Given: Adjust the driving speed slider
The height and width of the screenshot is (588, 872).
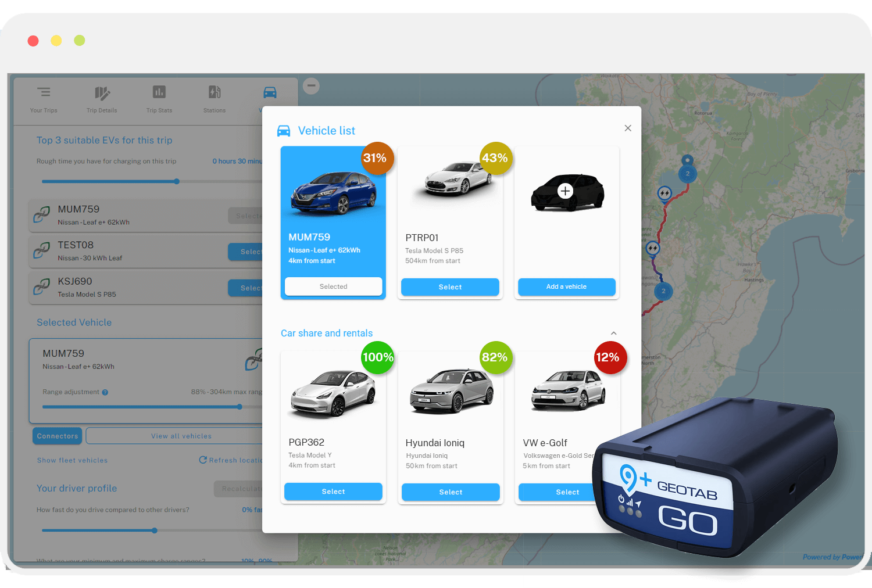Looking at the screenshot, I should point(155,530).
